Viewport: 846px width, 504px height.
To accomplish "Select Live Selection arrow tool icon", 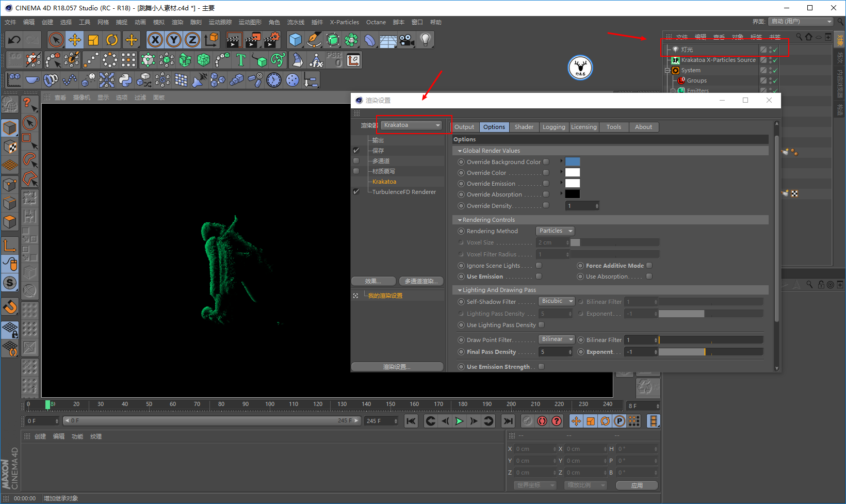I will coord(56,40).
